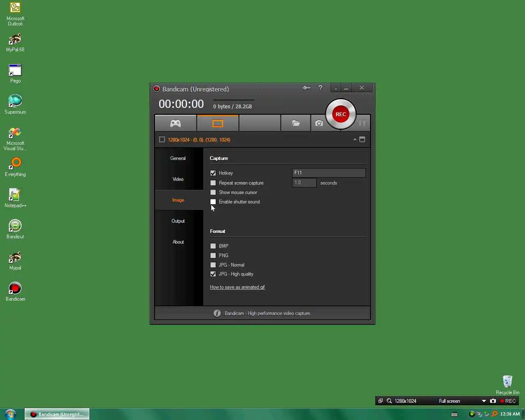Click the 1280x1024 capture area text
Screen dimensions: 525x420
tap(199, 140)
